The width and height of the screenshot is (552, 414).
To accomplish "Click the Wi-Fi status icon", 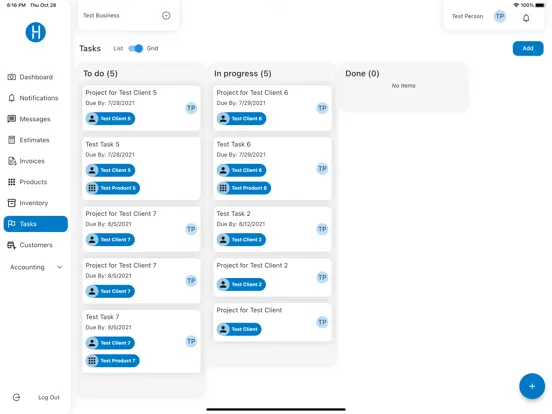I will pyautogui.click(x=516, y=5).
